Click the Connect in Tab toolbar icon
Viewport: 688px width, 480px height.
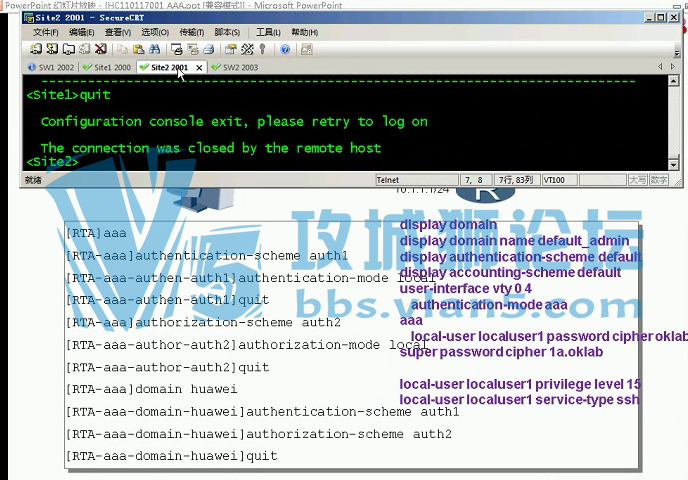tap(68, 49)
